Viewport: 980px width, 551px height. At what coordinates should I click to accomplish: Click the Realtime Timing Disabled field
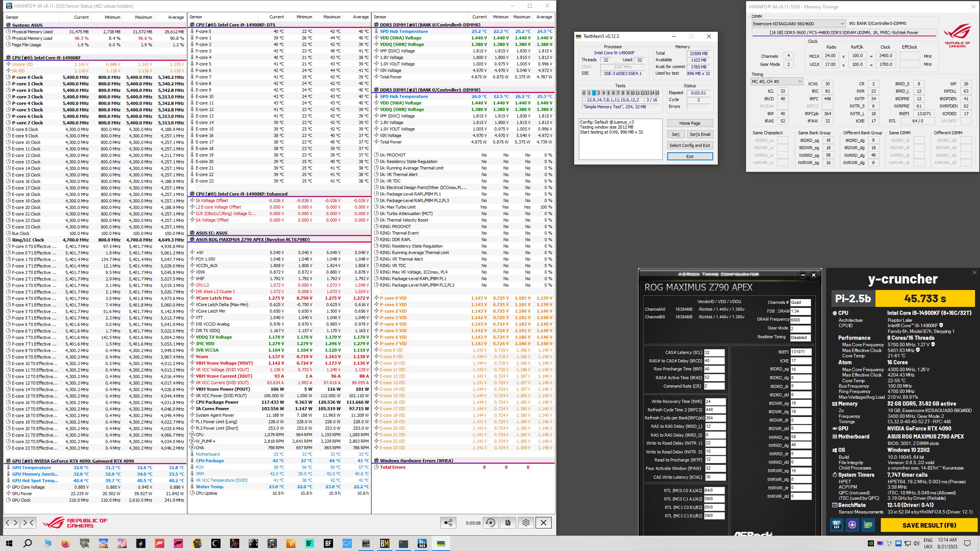pyautogui.click(x=801, y=337)
